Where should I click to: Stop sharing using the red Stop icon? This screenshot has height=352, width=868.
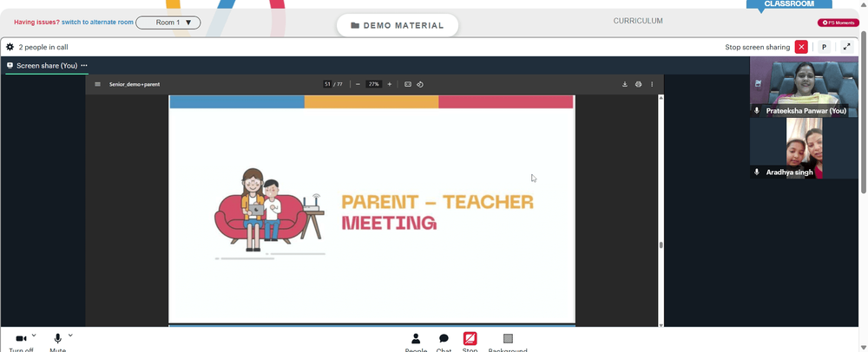(x=470, y=339)
